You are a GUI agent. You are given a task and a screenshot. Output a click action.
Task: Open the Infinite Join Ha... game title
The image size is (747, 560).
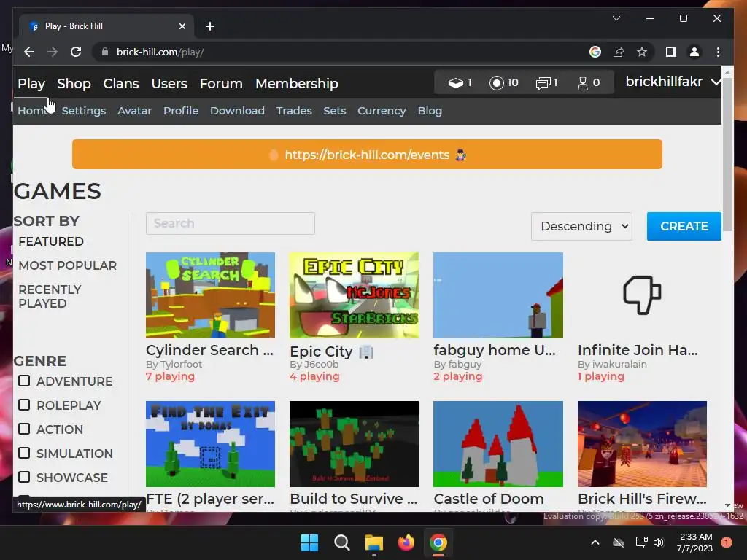tap(638, 350)
